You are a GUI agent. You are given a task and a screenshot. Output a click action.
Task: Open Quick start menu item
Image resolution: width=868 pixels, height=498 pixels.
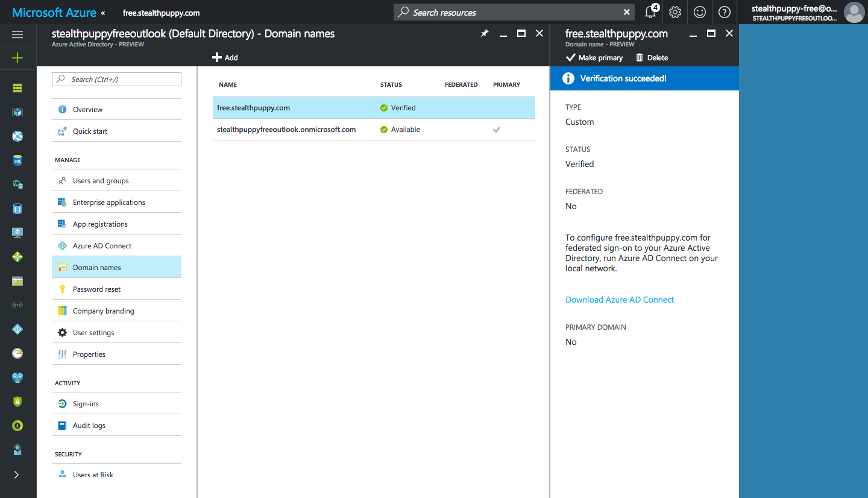(x=116, y=131)
